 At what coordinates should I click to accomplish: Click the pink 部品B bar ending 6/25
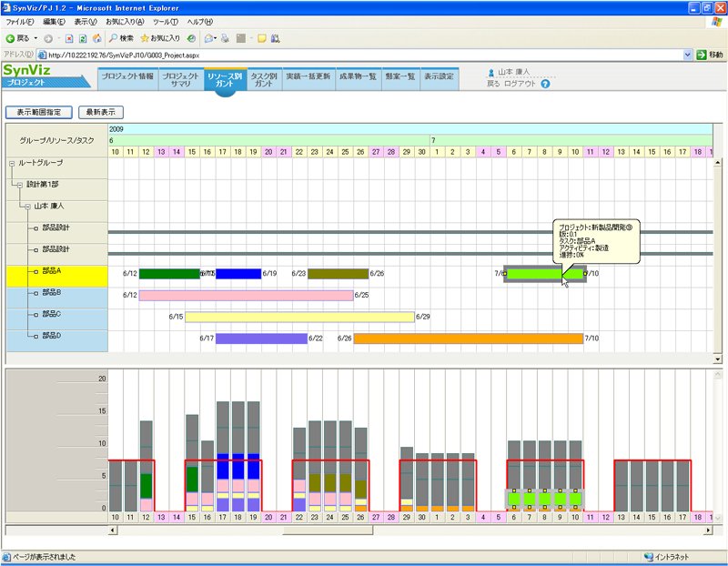246,296
